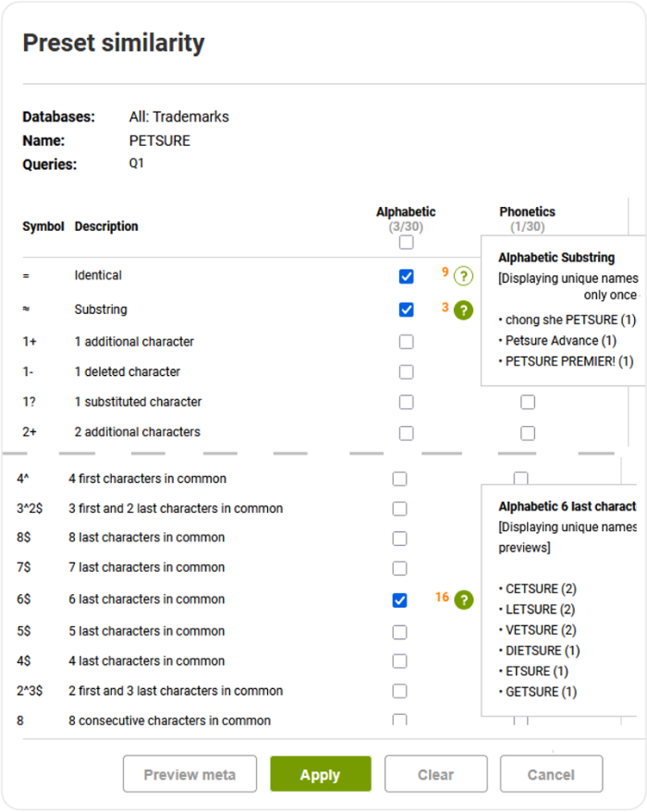Viewport: 647px width, 812px height.
Task: Uncheck the Identical Alphabetic checkbox
Action: pyautogui.click(x=405, y=275)
